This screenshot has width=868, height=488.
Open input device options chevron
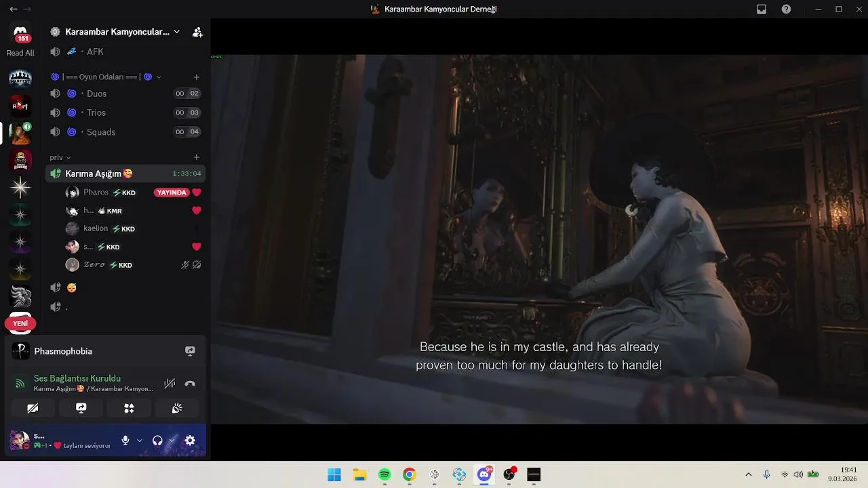pyautogui.click(x=140, y=441)
